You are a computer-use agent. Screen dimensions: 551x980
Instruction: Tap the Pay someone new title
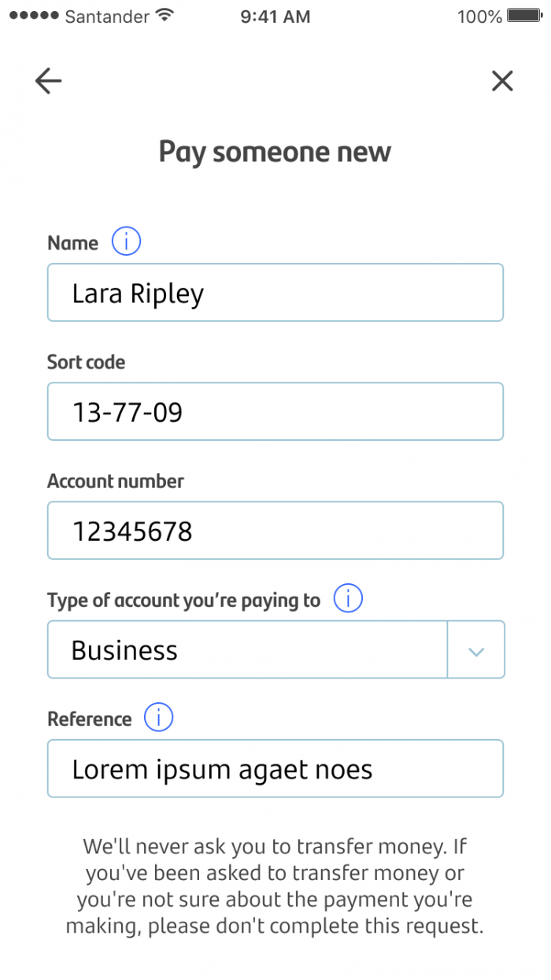tap(275, 151)
